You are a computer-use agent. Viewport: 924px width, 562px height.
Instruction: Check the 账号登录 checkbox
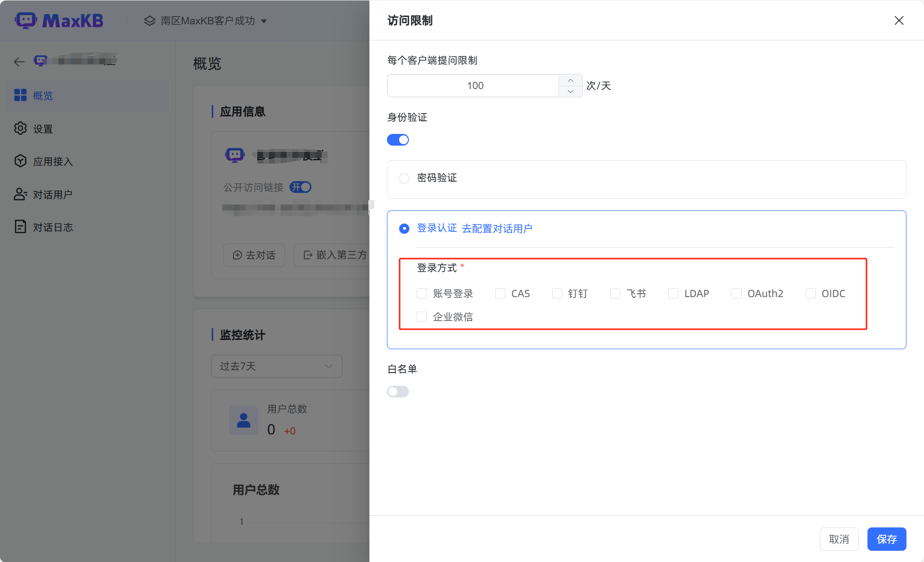tap(422, 293)
